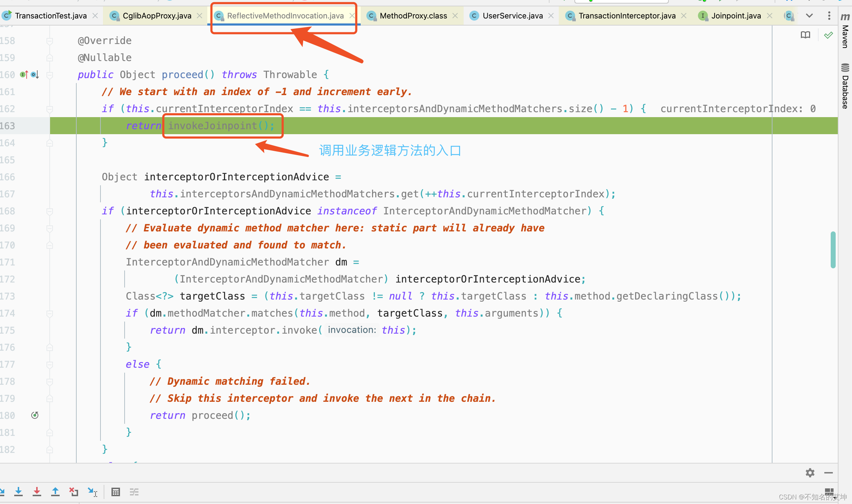The height and width of the screenshot is (504, 852).
Task: Click the green inspection checkmark icon
Action: [828, 35]
